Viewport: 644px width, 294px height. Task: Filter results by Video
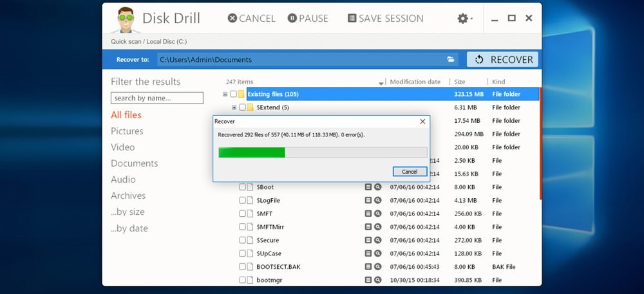(x=123, y=147)
